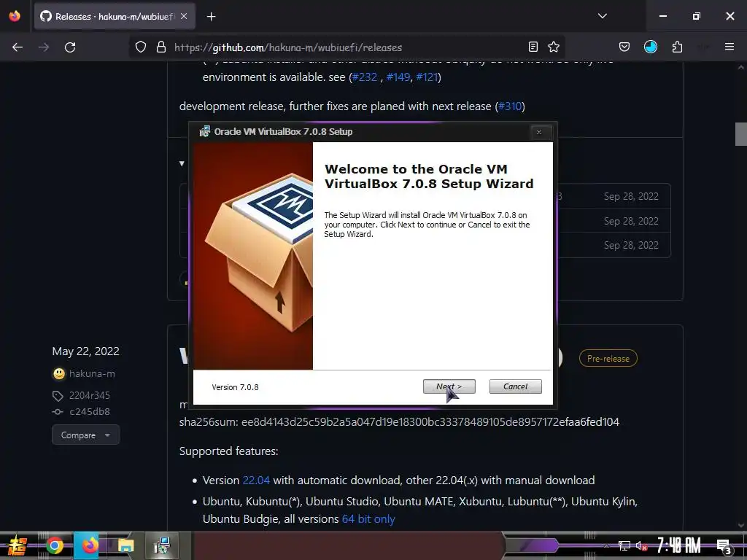The width and height of the screenshot is (747, 560).
Task: Open network status tray icon
Action: coord(624,545)
